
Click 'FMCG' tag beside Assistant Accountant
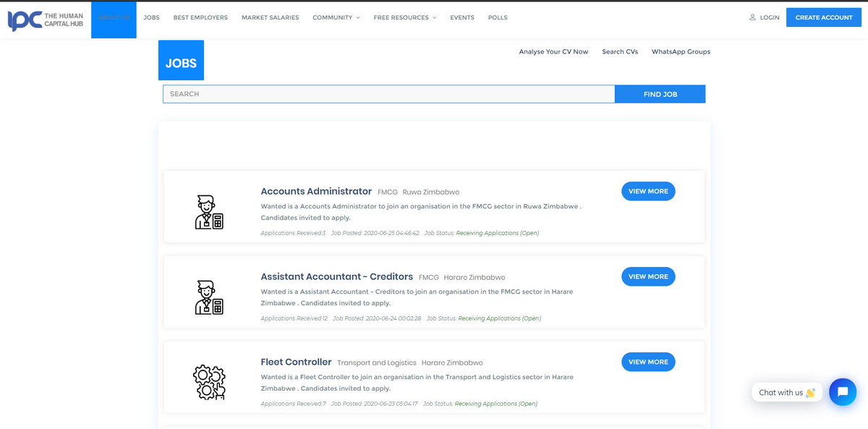coord(429,278)
